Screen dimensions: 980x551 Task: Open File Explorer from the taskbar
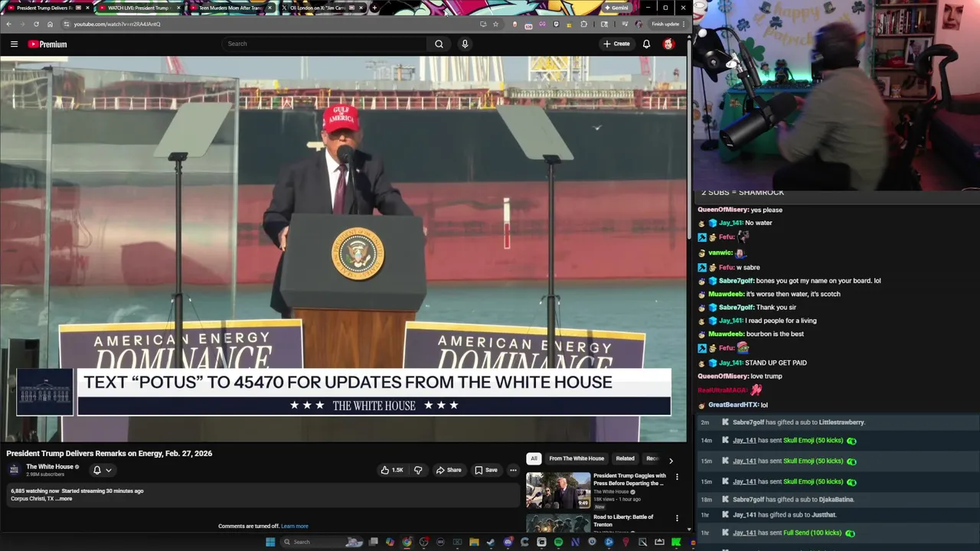[x=474, y=542]
